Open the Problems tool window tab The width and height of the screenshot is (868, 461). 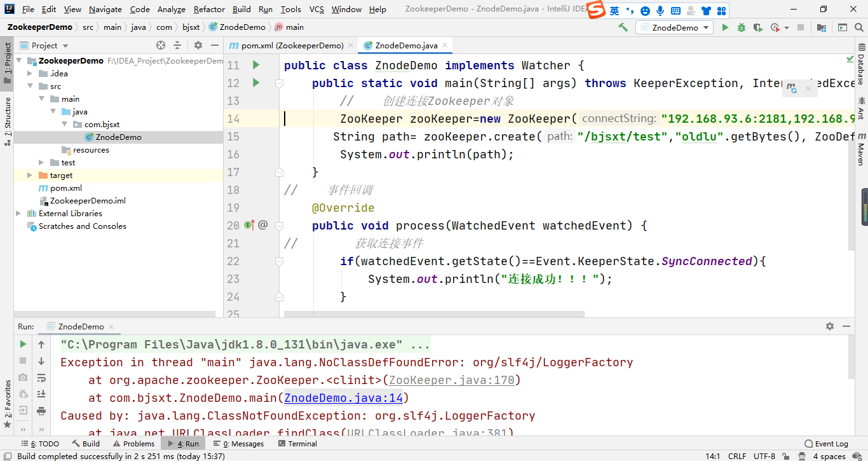pyautogui.click(x=132, y=443)
